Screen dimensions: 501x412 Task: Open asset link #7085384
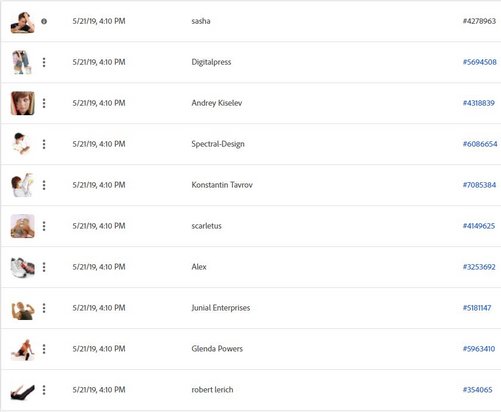pyautogui.click(x=479, y=185)
